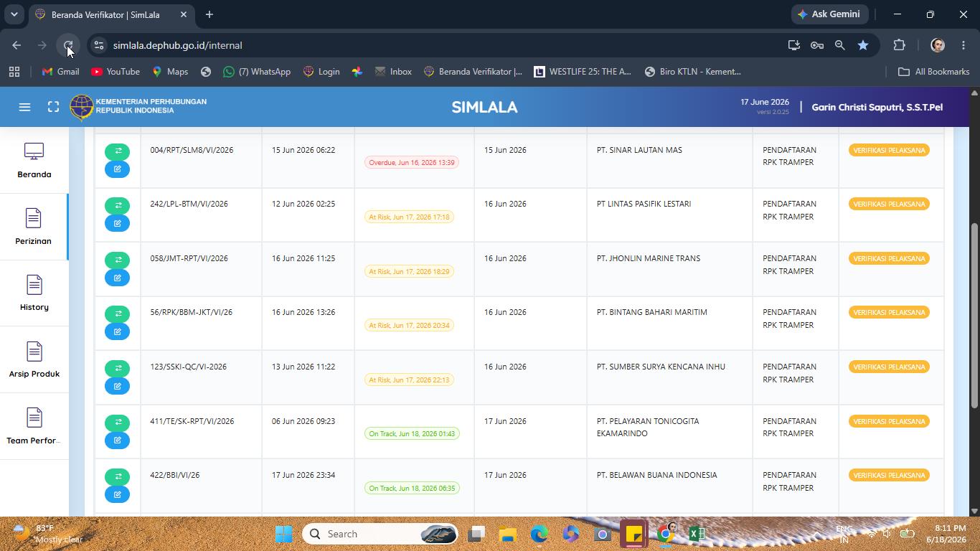Click Verifikasi Pelaksana badge for PT. Jhonlin Marine Trans
Screen dimensions: 980x551
click(x=889, y=258)
